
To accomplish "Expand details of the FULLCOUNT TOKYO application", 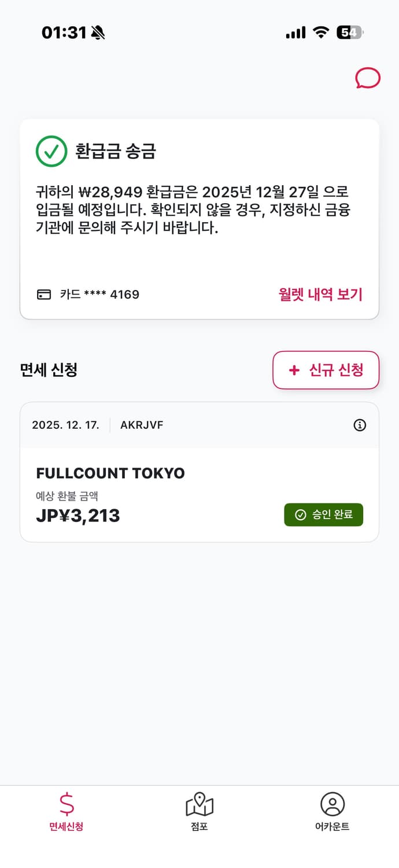I will 110,473.
